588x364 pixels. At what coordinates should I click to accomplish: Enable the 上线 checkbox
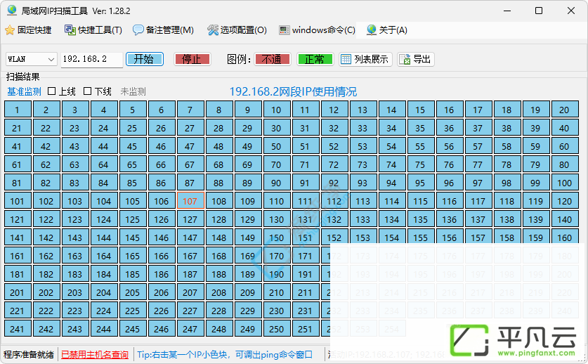52,91
